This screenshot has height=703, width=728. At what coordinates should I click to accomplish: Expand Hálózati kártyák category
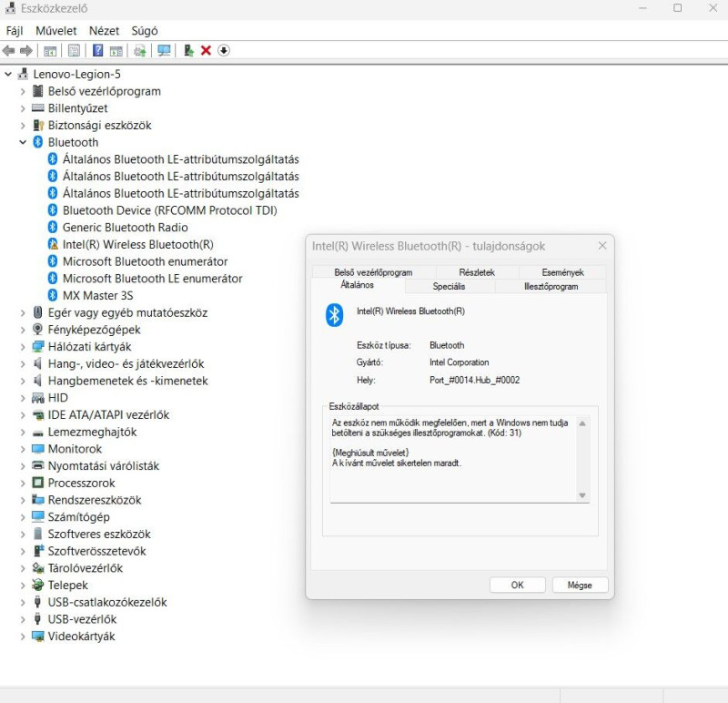(x=22, y=347)
